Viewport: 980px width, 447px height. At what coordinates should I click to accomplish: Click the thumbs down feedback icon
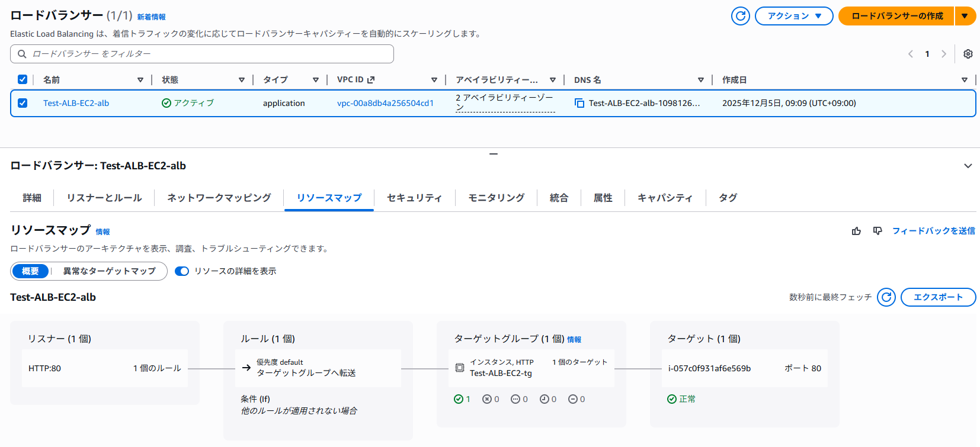[877, 231]
